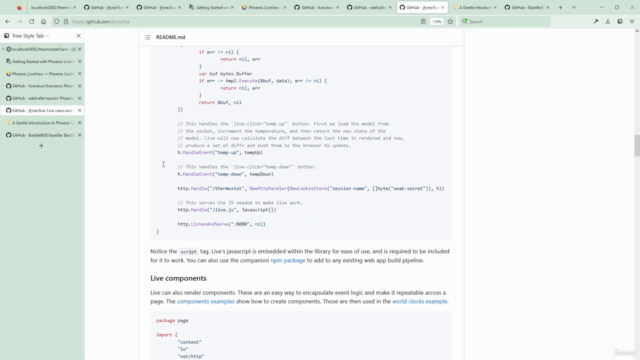
Task: Select GitHub BastilleBSD sidebar tab
Action: tap(41, 135)
